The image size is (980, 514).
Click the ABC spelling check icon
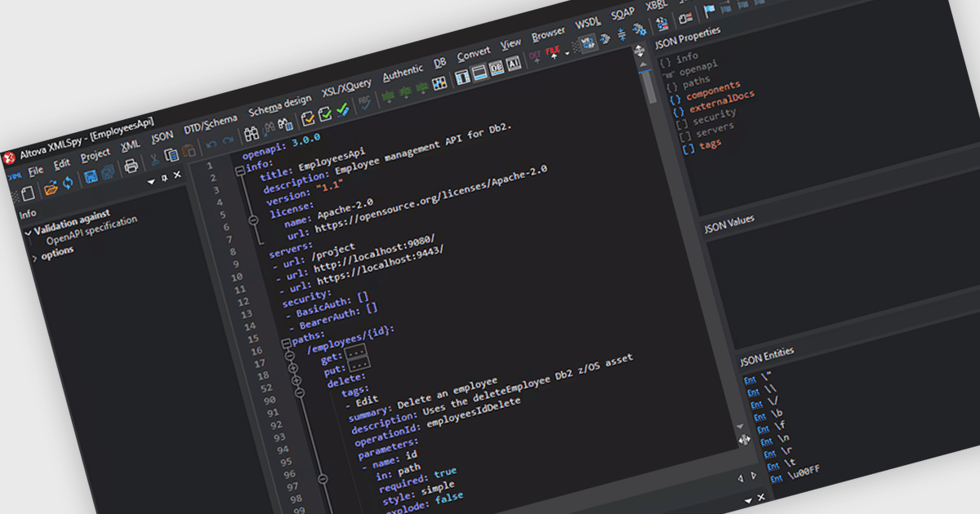pyautogui.click(x=365, y=102)
